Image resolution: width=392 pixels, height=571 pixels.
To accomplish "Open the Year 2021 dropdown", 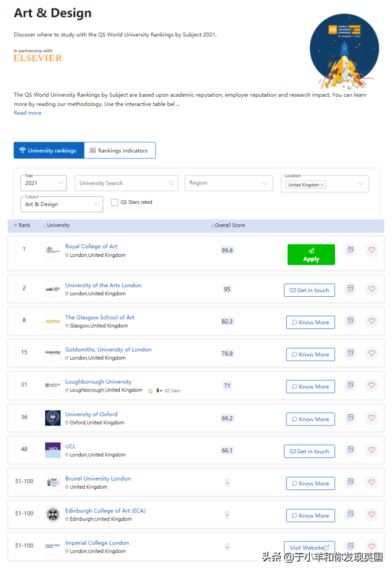I will click(43, 183).
